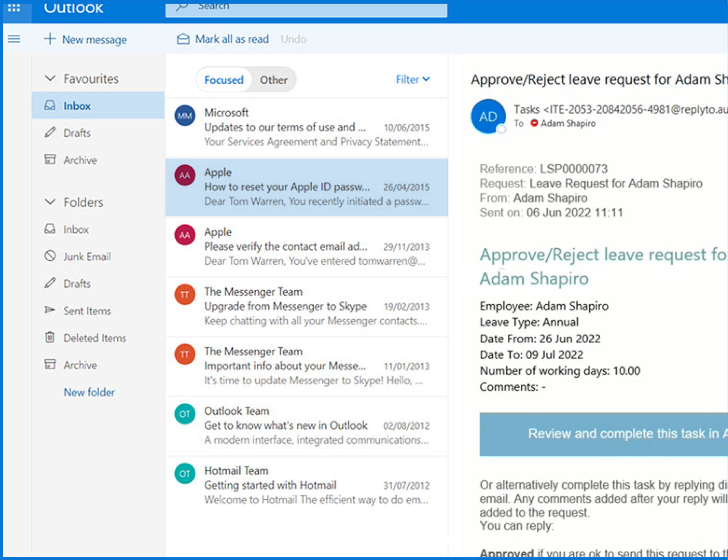
Task: Open Drafts under Favourites
Action: (98, 133)
